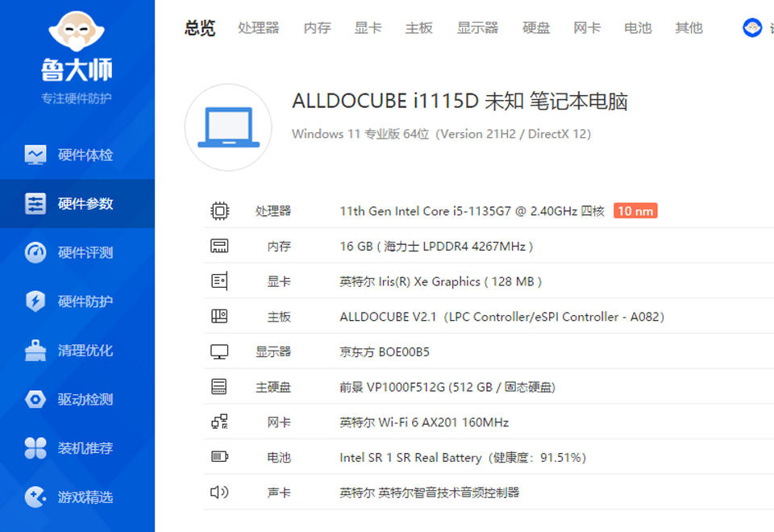The width and height of the screenshot is (774, 532).
Task: Open 装机推荐 in the sidebar
Action: 77,448
